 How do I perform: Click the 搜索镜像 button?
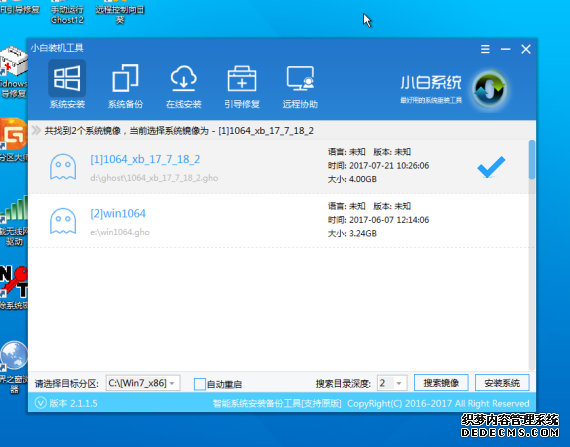pyautogui.click(x=441, y=383)
